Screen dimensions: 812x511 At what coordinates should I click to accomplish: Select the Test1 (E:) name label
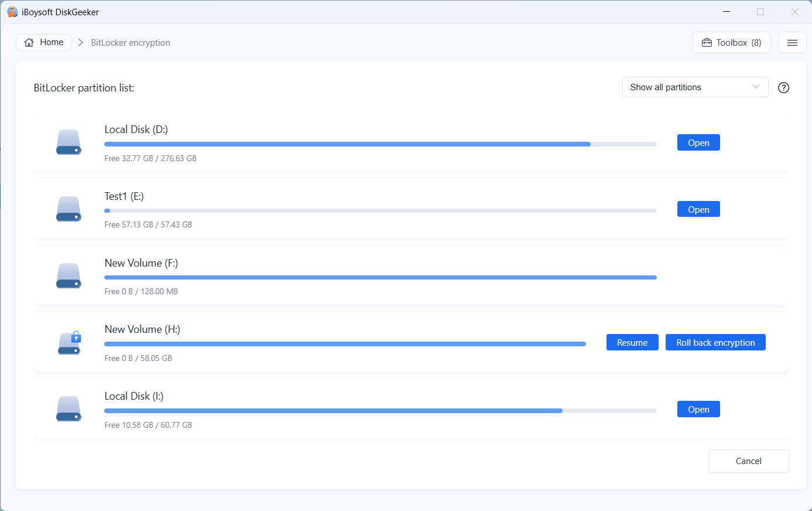pos(124,196)
